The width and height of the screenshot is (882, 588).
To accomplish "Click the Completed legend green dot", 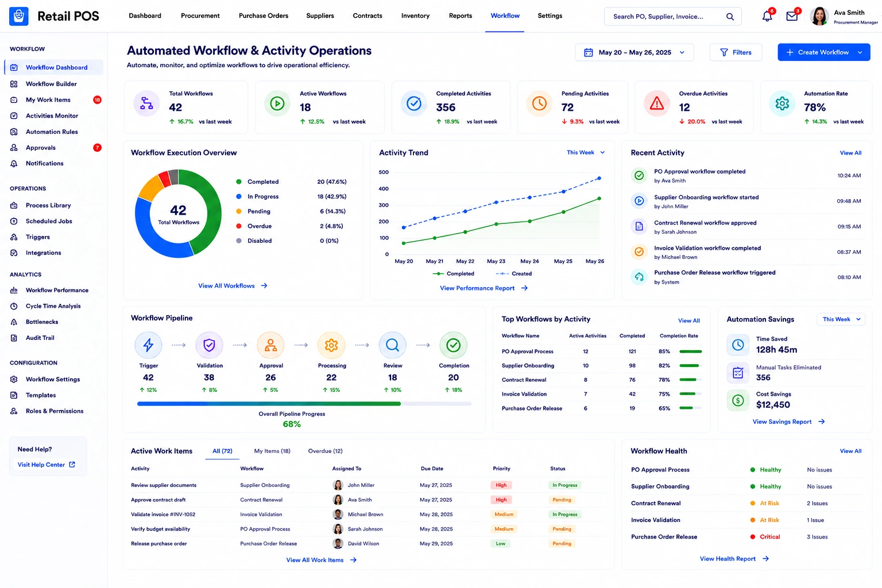I will [x=239, y=182].
